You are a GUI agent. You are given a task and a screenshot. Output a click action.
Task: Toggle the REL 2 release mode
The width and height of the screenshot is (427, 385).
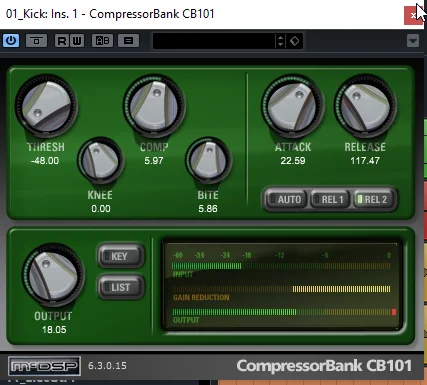[x=374, y=199]
